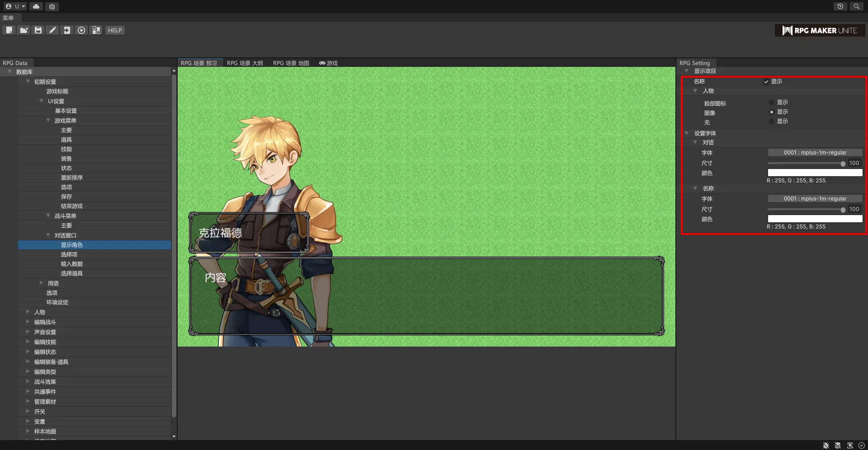868x450 pixels.
Task: Collapse the 战斗菜单 tree node
Action: click(48, 216)
